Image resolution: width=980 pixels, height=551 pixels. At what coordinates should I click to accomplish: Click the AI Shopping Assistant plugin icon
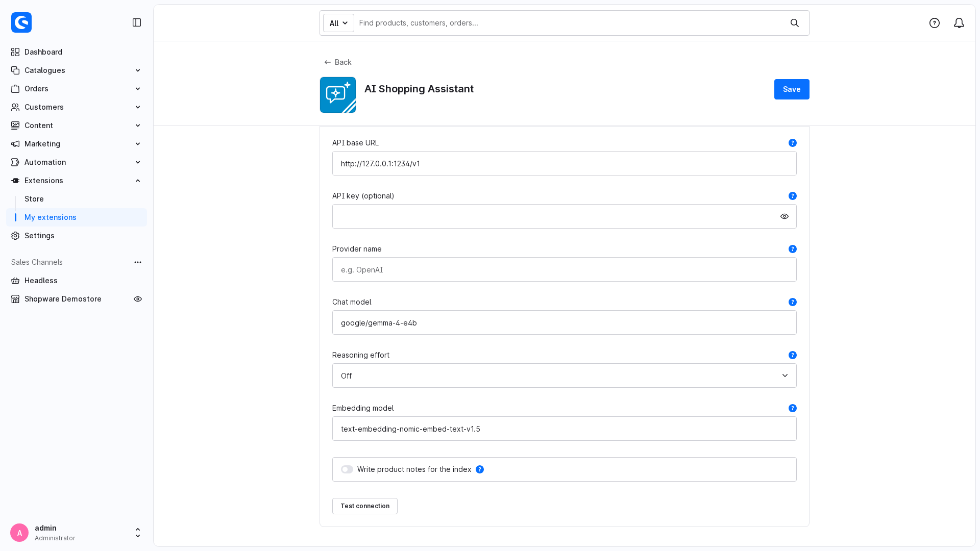coord(338,95)
